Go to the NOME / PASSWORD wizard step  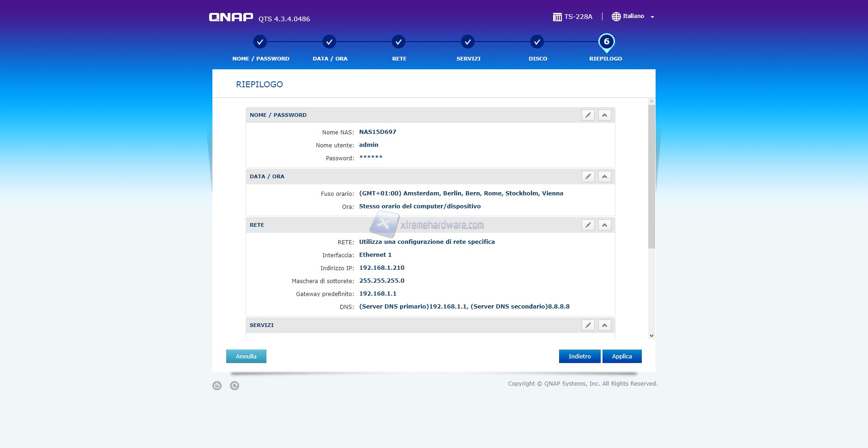(x=260, y=42)
